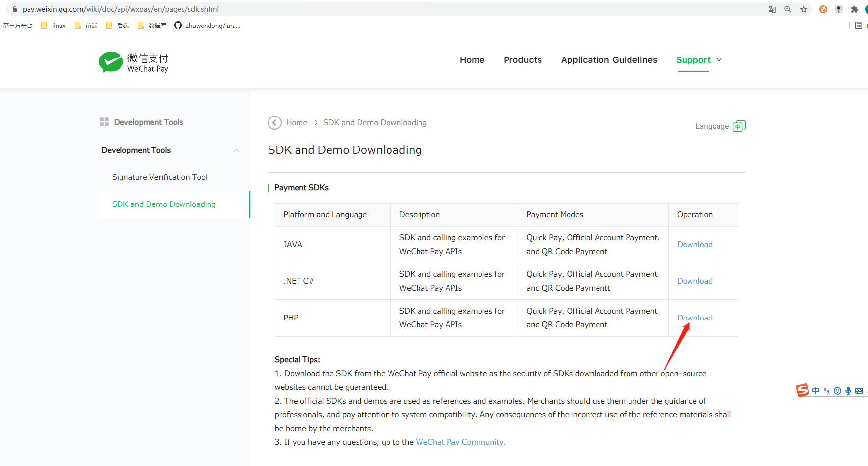Open the 后端 bookmarks folder
868x466 pixels.
tap(118, 25)
